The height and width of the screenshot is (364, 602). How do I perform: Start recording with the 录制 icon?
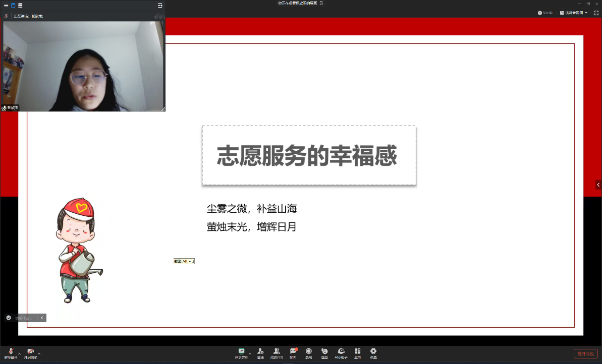pyautogui.click(x=308, y=352)
